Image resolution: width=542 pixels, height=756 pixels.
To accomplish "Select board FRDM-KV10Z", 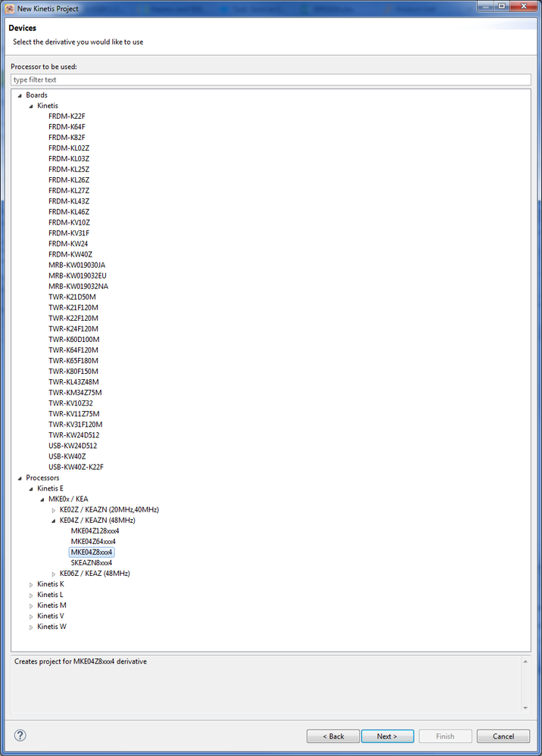I will (69, 222).
